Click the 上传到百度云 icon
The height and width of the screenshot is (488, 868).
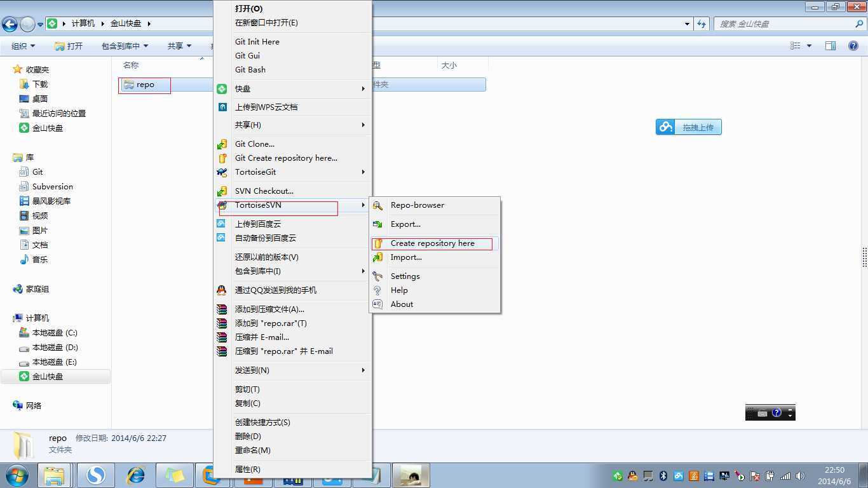tap(221, 224)
